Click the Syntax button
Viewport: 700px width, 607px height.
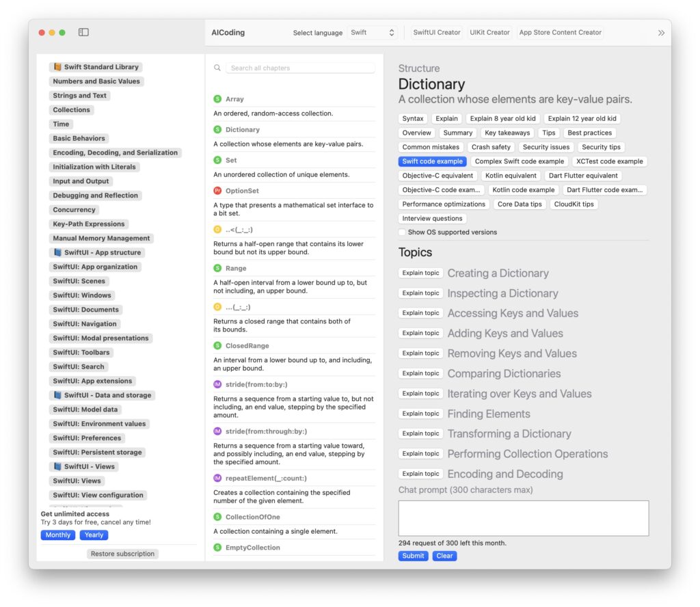[x=412, y=119]
